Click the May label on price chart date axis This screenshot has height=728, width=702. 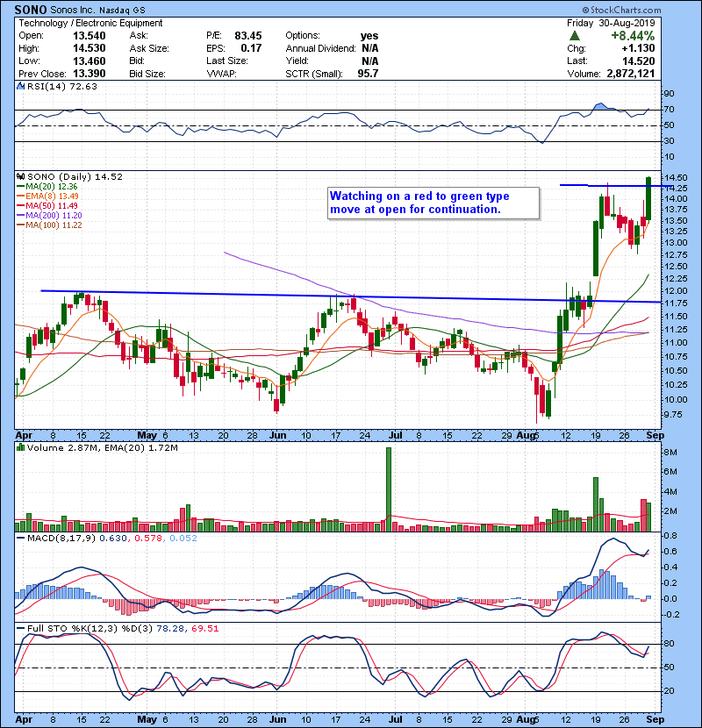147,436
